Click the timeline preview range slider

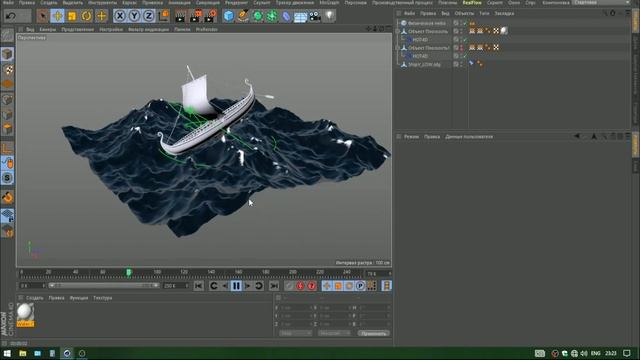[104, 286]
